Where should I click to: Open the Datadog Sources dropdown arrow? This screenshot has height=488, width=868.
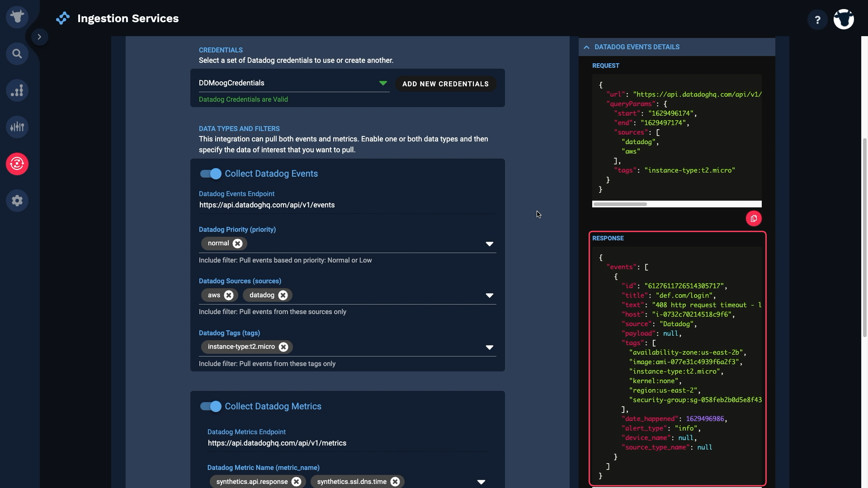coord(489,296)
